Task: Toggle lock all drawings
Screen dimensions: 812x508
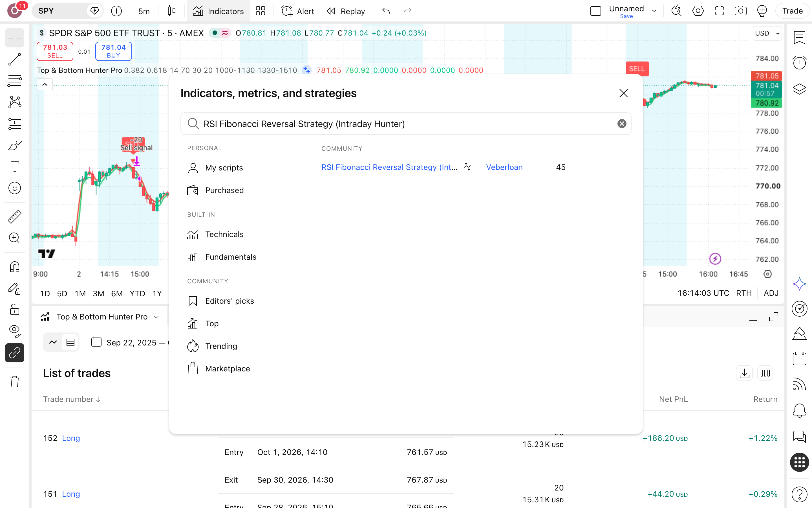Action: [x=14, y=309]
